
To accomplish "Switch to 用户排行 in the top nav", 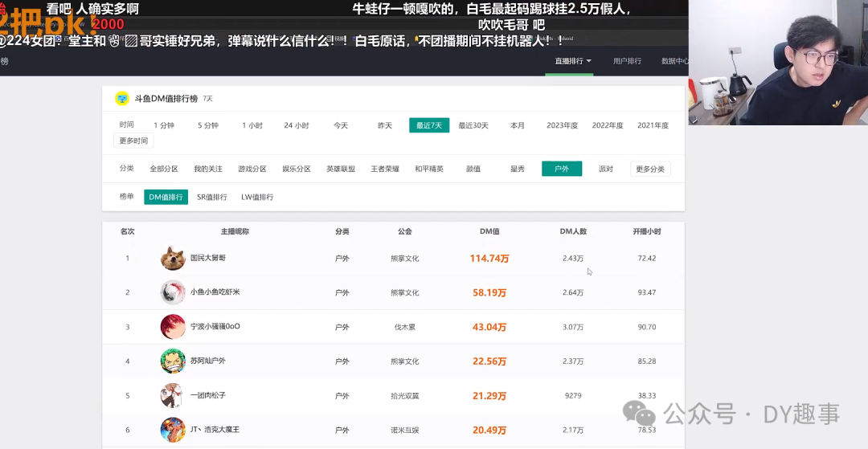I will click(x=627, y=61).
